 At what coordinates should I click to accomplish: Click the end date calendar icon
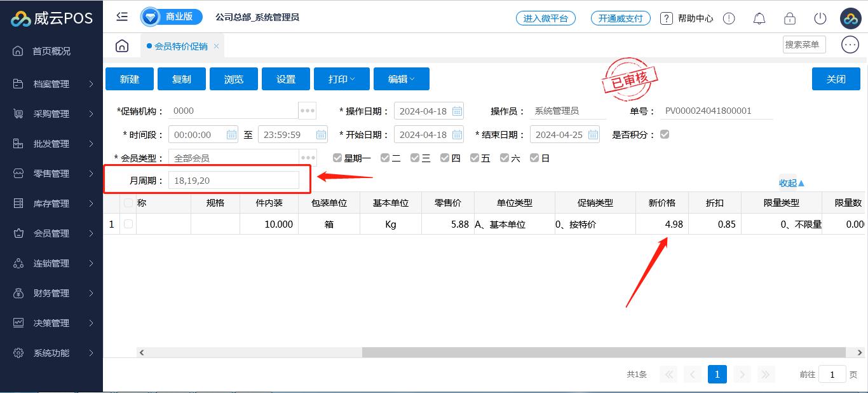point(593,135)
